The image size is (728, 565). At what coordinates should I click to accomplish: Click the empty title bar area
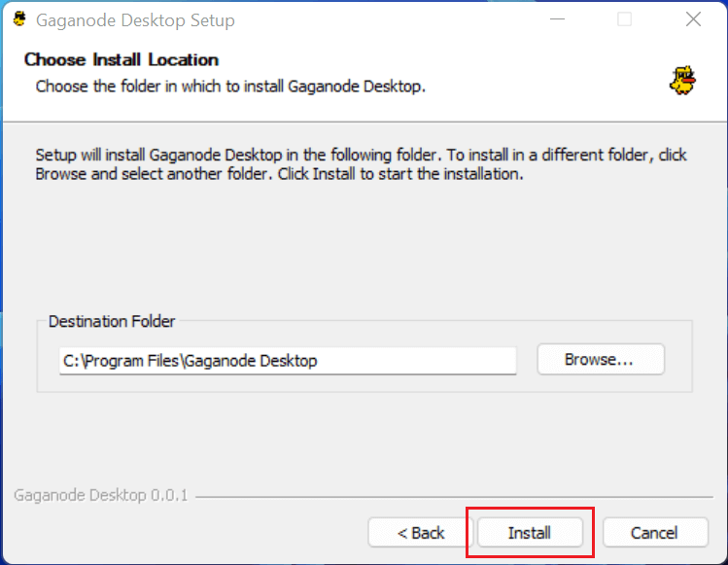tap(389, 19)
